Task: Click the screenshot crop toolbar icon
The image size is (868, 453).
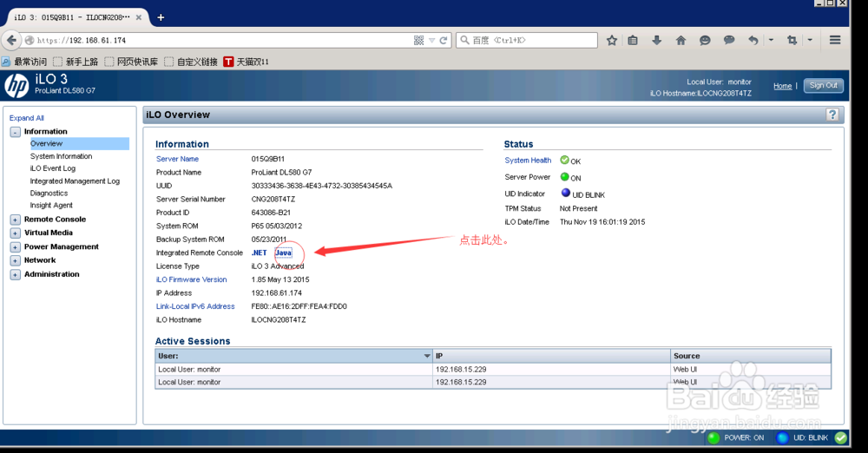Action: click(x=792, y=41)
